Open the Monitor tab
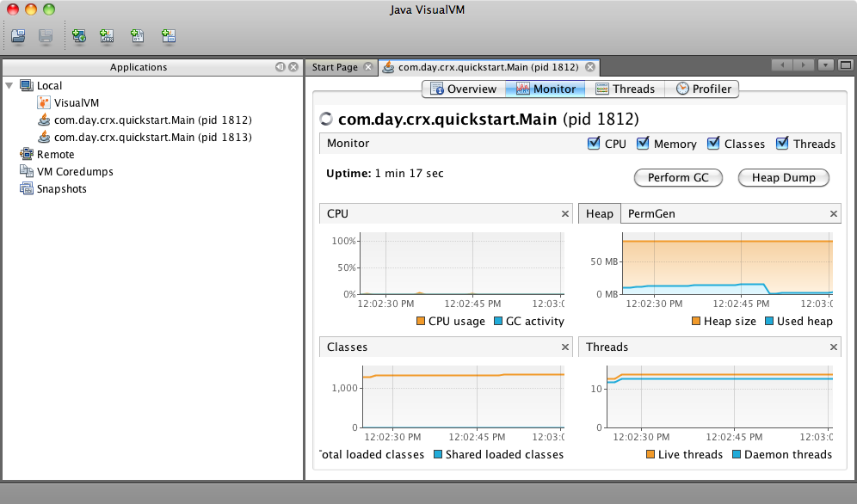 click(545, 89)
